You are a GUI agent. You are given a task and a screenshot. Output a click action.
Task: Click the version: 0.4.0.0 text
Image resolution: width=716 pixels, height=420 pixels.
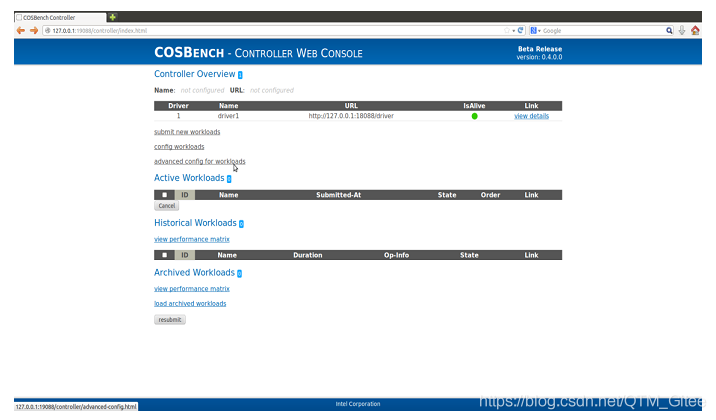pos(539,57)
